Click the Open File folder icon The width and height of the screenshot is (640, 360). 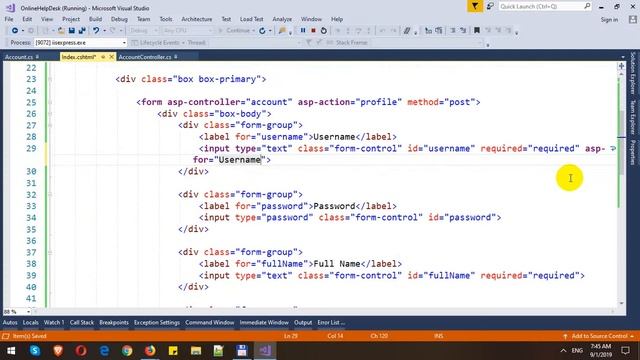[61, 31]
